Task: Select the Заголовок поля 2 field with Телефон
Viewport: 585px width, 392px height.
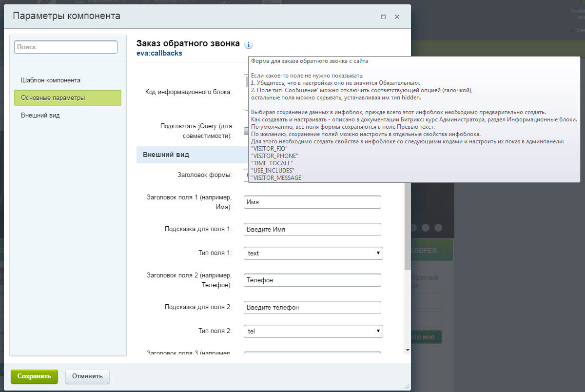Action: click(x=312, y=280)
